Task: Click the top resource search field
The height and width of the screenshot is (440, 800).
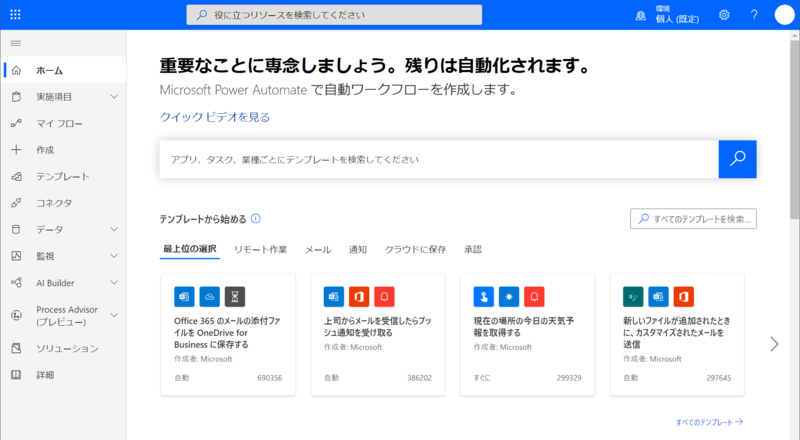Action: [x=334, y=15]
